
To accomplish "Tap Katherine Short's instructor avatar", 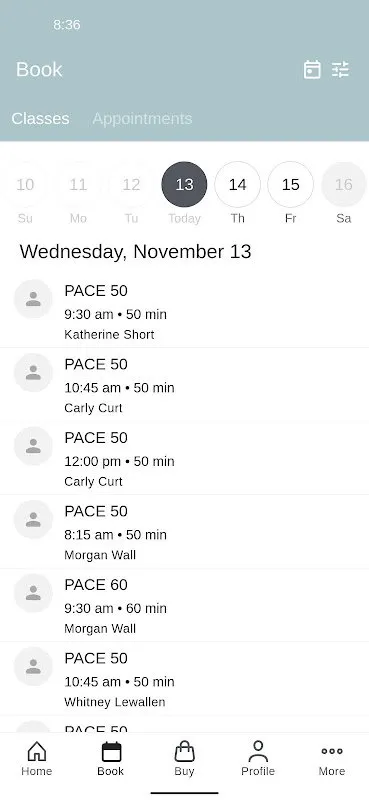I will click(33, 299).
